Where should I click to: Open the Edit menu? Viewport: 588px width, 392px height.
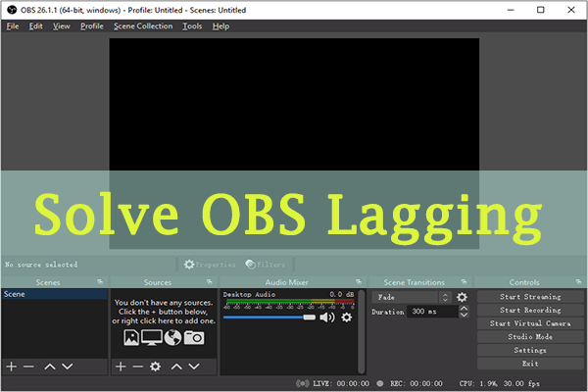click(36, 26)
